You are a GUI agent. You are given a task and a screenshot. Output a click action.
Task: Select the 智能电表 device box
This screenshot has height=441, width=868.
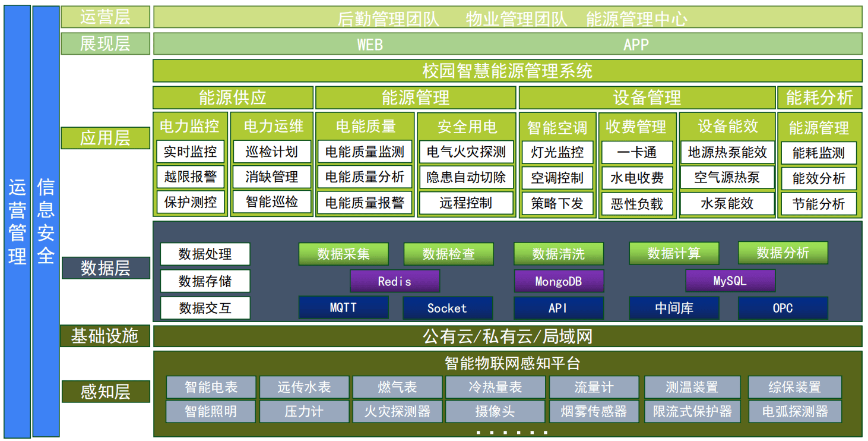pos(211,387)
